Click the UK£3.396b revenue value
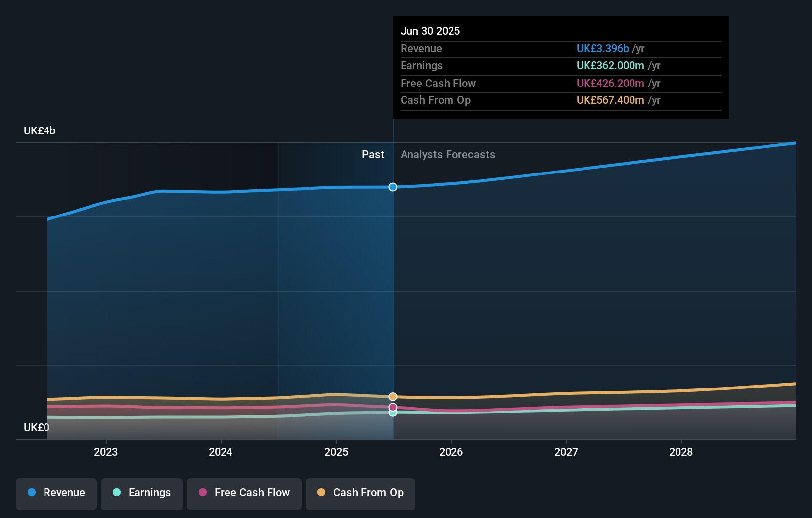 click(x=602, y=49)
